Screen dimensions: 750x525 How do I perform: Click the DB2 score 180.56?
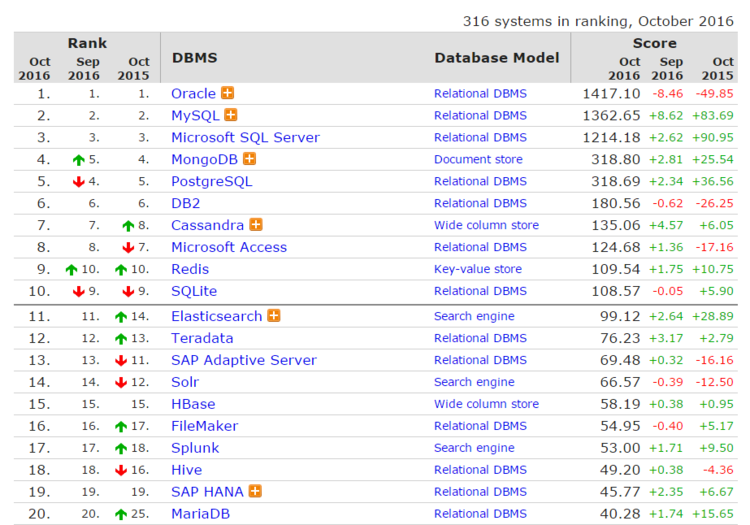pyautogui.click(x=616, y=203)
